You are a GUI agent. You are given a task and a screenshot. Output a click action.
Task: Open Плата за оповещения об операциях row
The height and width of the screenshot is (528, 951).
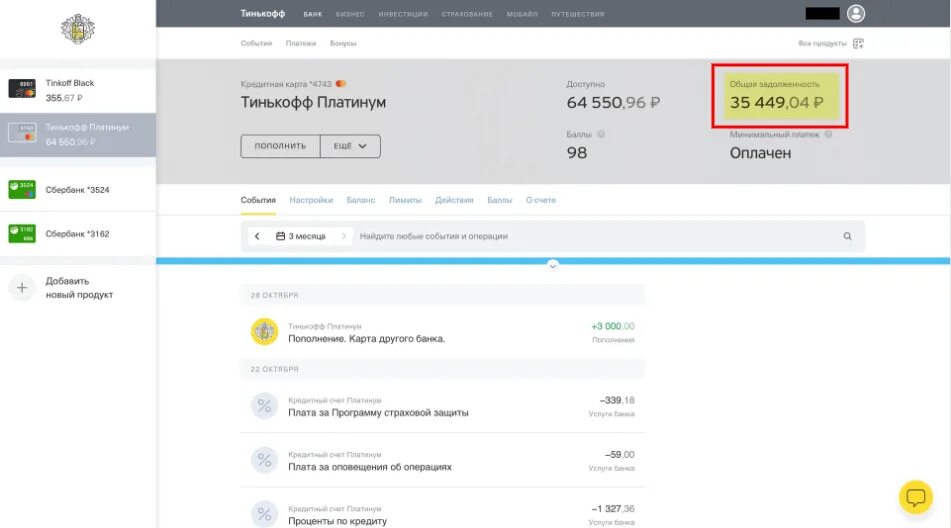(443, 461)
